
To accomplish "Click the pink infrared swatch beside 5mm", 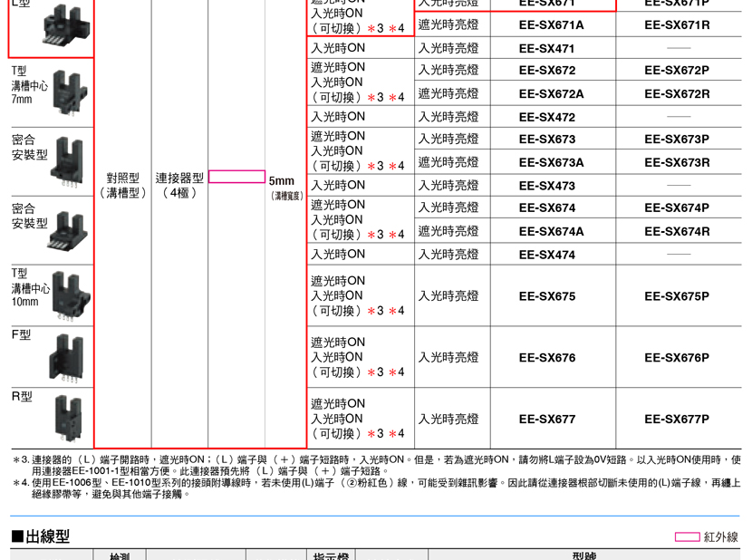I will [236, 177].
